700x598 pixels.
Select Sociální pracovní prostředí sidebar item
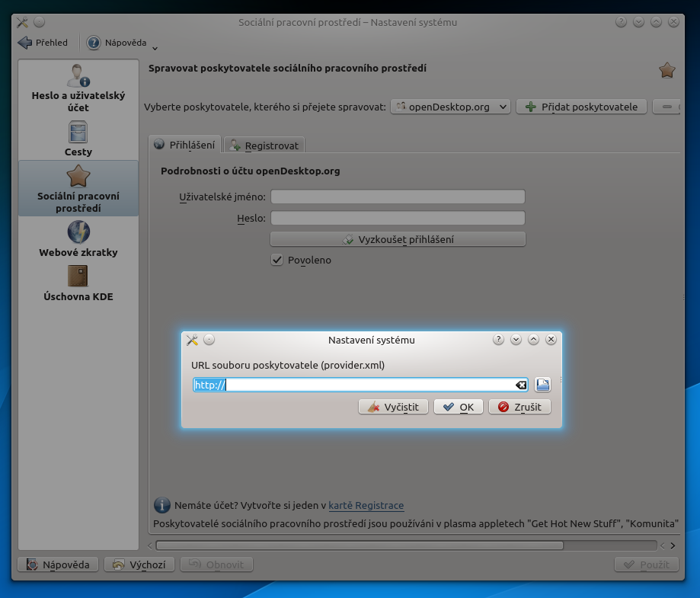(x=78, y=188)
